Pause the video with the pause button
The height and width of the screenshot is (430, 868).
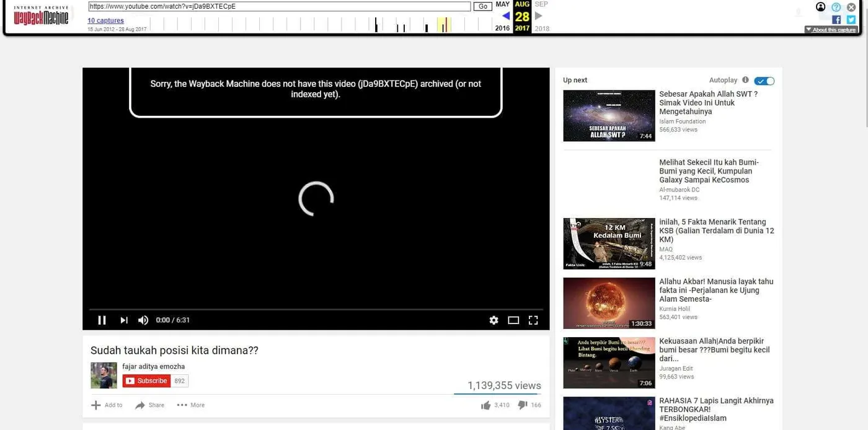click(102, 320)
